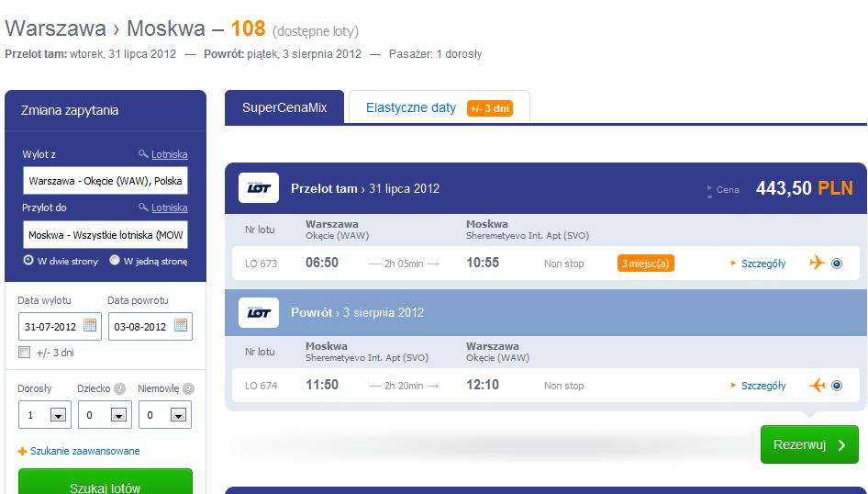Click the sort arrows beside Cena

tap(709, 190)
